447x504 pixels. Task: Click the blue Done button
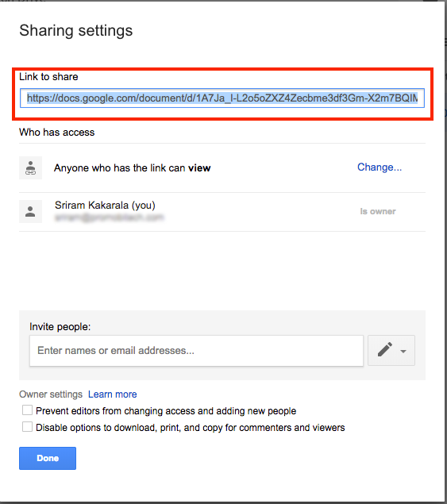48,458
